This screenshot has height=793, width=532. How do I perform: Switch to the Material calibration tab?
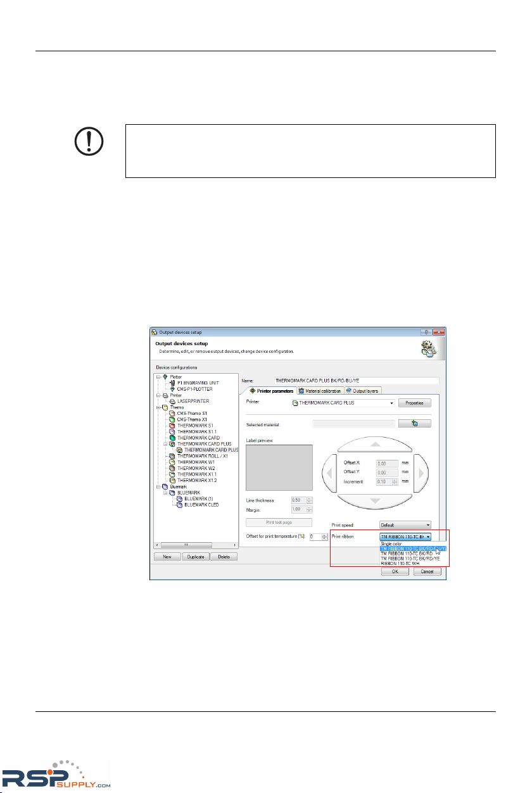tap(320, 391)
